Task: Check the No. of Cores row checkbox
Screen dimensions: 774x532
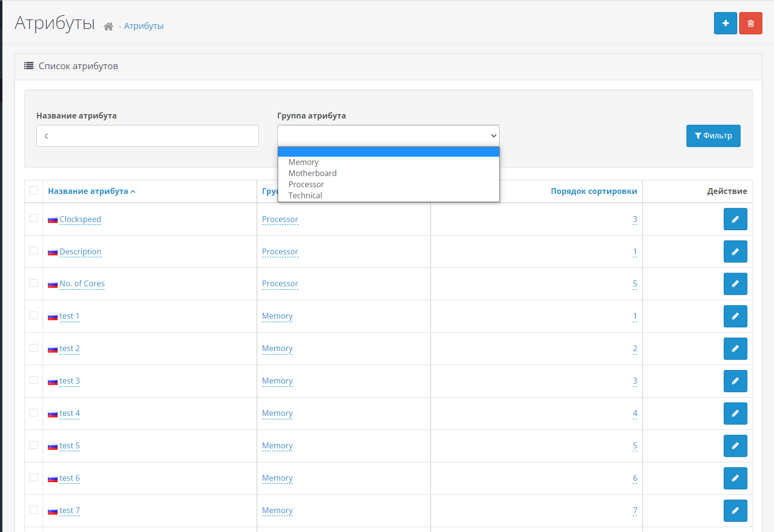Action: coord(33,283)
